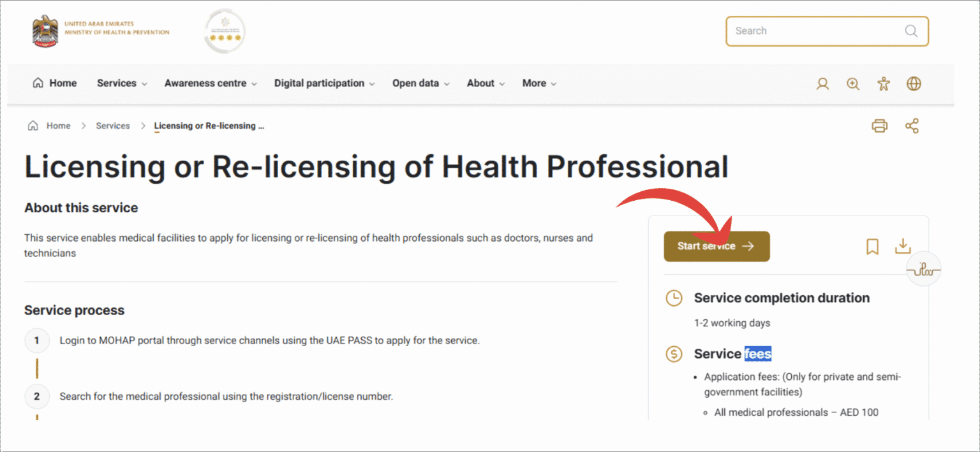Click the MOHAP emblem logo

(43, 30)
